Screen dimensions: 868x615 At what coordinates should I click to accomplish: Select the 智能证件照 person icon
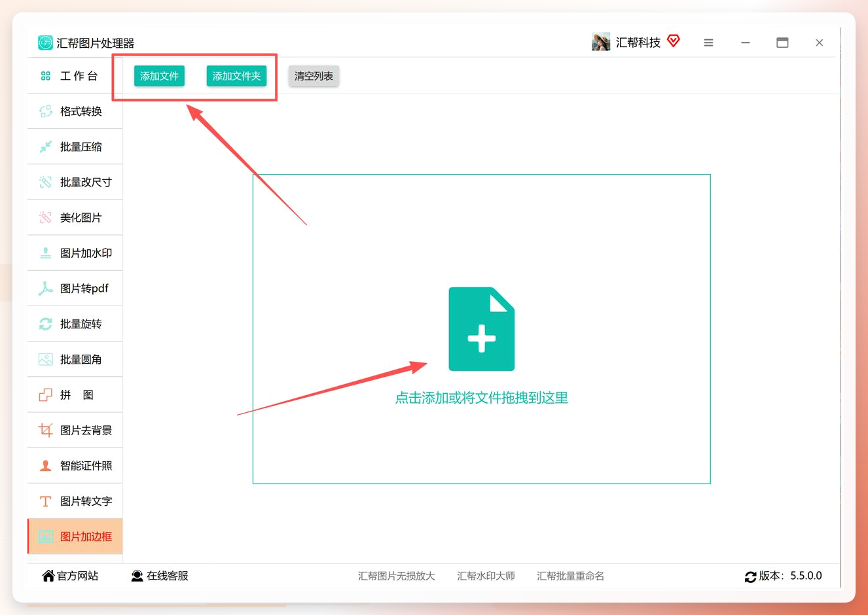(x=45, y=466)
